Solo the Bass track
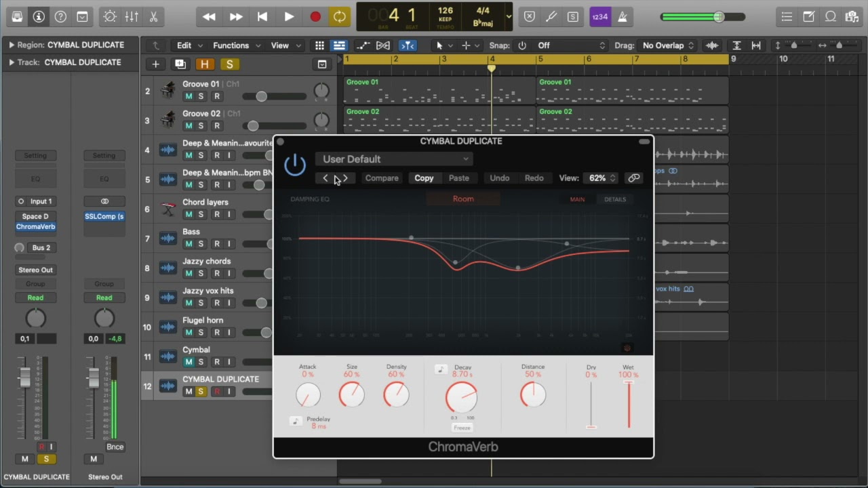Screen dimensions: 868x488 pos(201,244)
